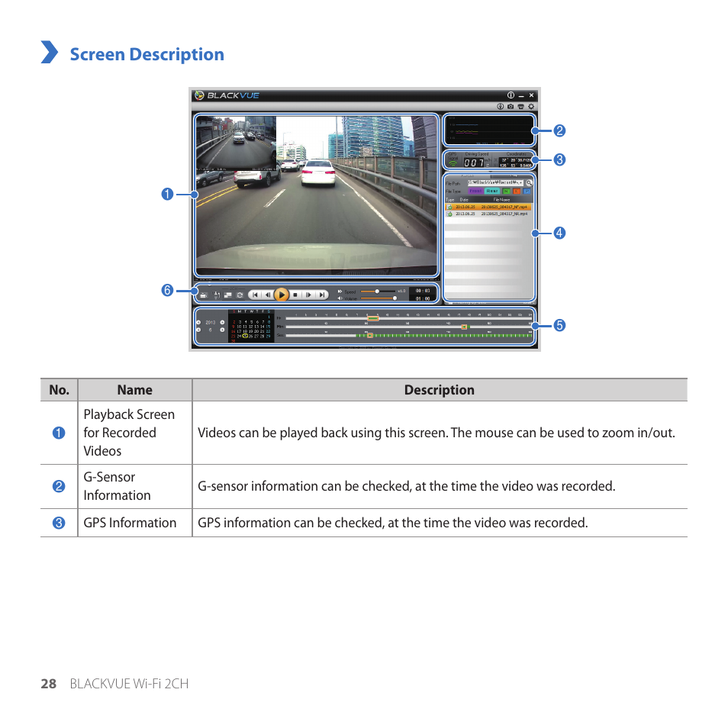This screenshot has width=728, height=728.
Task: Toggle the blue P file type filter
Action: [527, 192]
